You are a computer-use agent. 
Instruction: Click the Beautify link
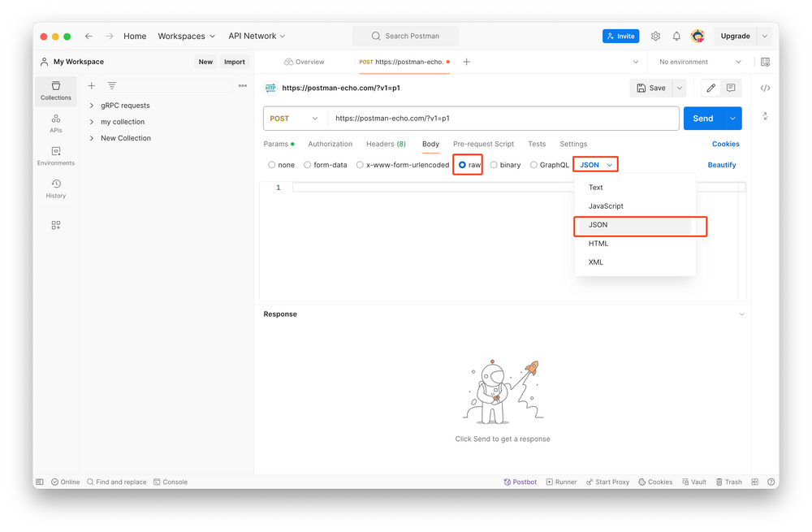tap(721, 165)
